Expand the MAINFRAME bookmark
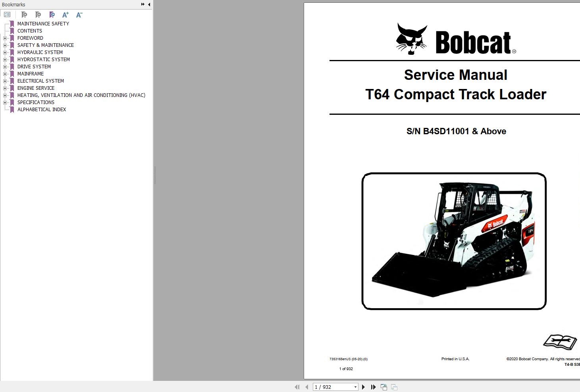This screenshot has width=580, height=392. 5,74
